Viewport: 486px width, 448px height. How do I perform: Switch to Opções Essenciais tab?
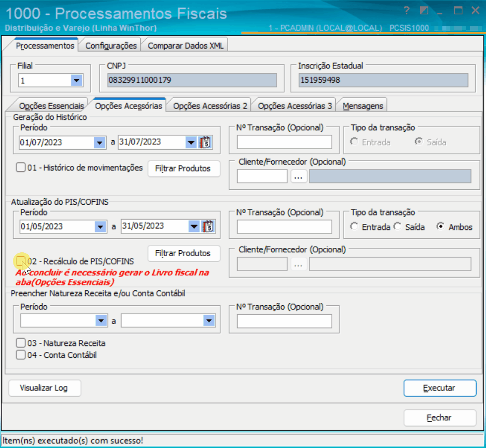tap(51, 106)
